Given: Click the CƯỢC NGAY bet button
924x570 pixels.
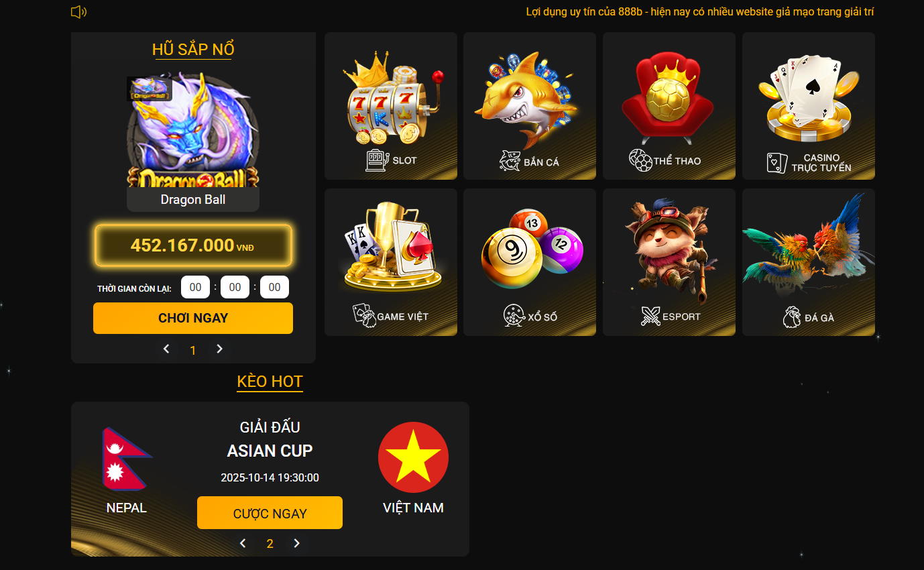Looking at the screenshot, I should tap(270, 513).
